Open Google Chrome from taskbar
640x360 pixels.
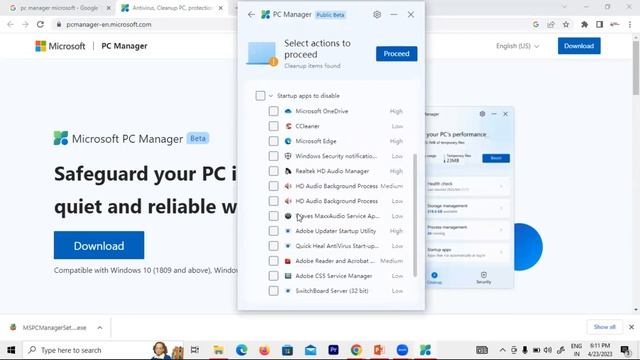pos(356,350)
